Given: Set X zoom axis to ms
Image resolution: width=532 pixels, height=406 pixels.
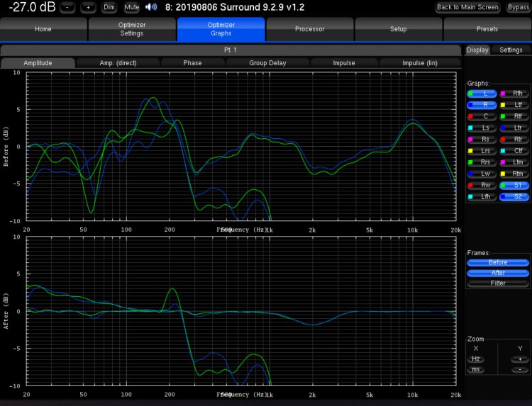Looking at the screenshot, I should click(476, 370).
